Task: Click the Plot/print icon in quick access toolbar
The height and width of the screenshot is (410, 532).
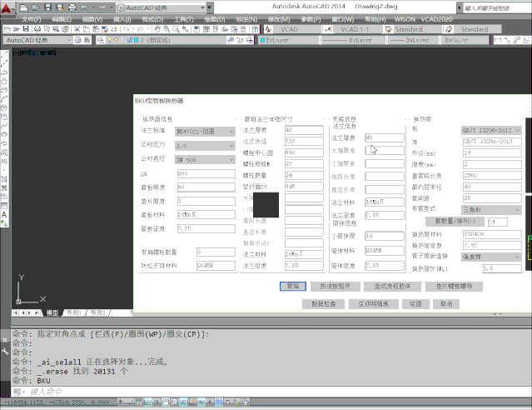Action: [72, 7]
